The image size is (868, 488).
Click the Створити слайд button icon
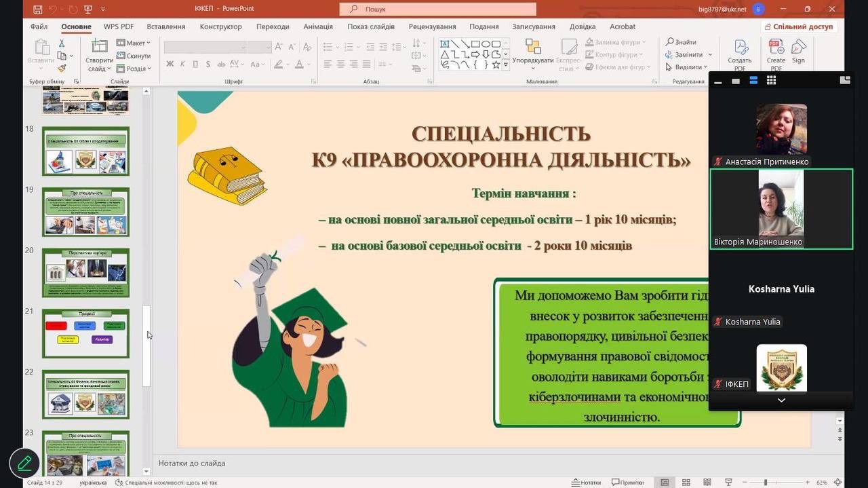pos(100,47)
